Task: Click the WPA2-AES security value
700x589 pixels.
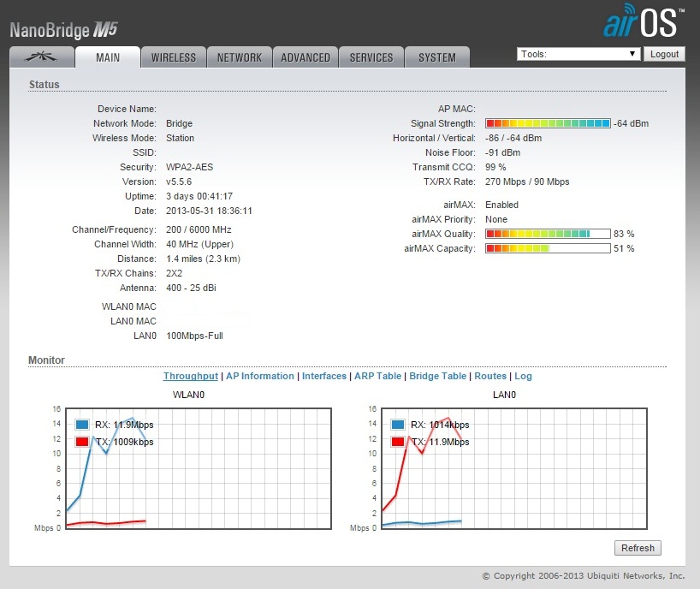Action: (189, 167)
